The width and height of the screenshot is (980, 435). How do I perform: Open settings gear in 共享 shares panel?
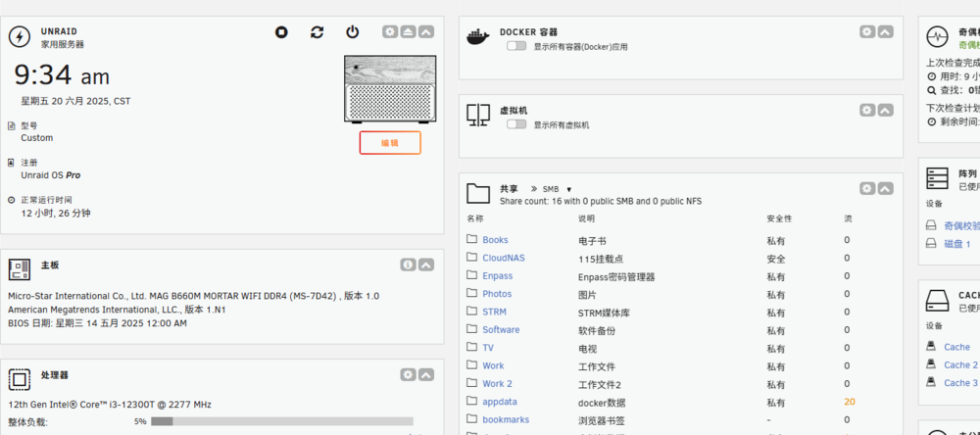click(867, 188)
